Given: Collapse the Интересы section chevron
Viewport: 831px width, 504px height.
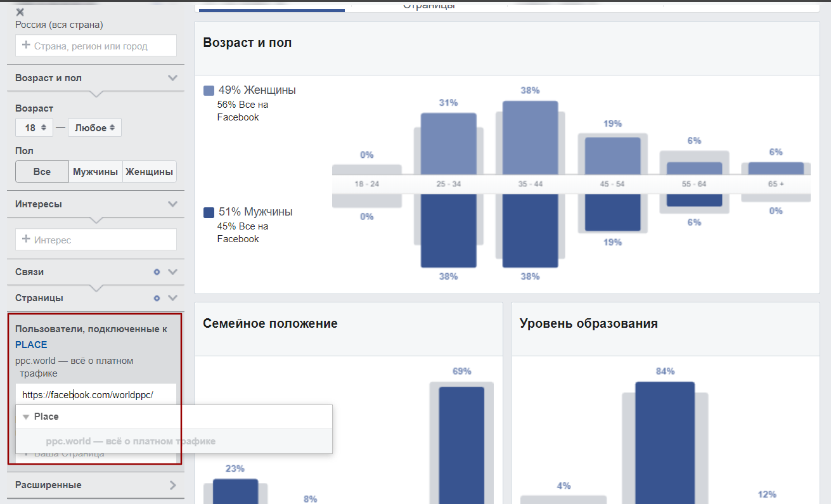Looking at the screenshot, I should [x=172, y=204].
